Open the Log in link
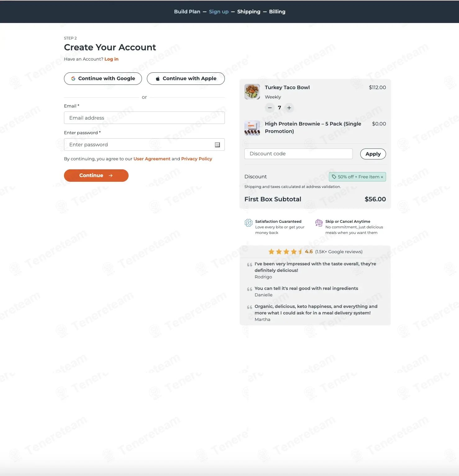Viewport: 459px width, 476px height. [111, 59]
